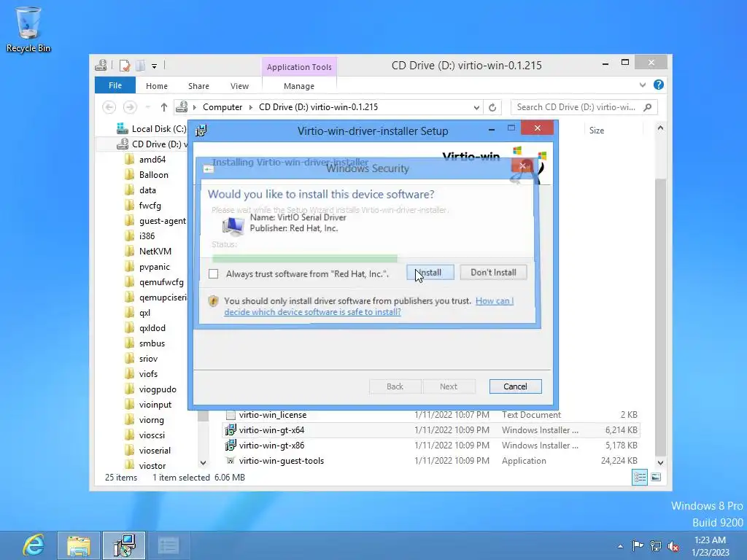Open the Manage ribbon tab
The image size is (747, 560).
pos(298,86)
